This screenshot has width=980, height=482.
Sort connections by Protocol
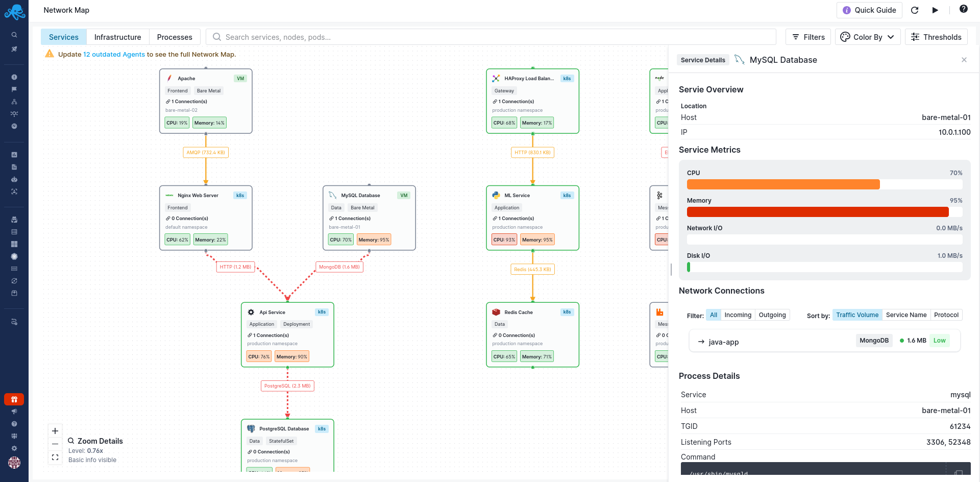pos(946,315)
